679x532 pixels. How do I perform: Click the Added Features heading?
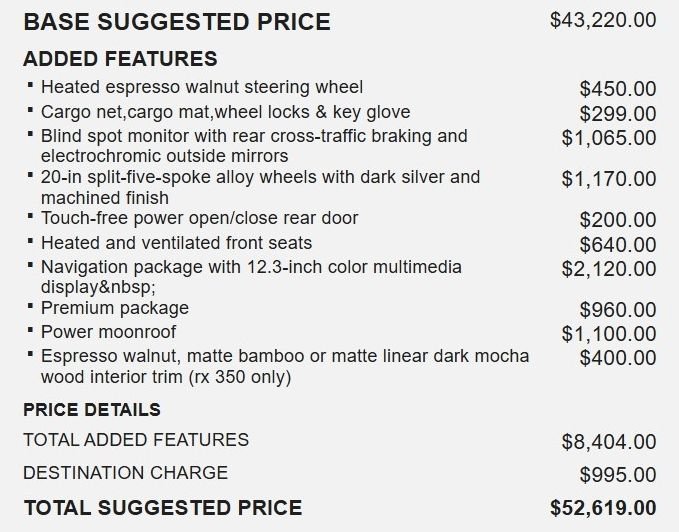pyautogui.click(x=120, y=58)
